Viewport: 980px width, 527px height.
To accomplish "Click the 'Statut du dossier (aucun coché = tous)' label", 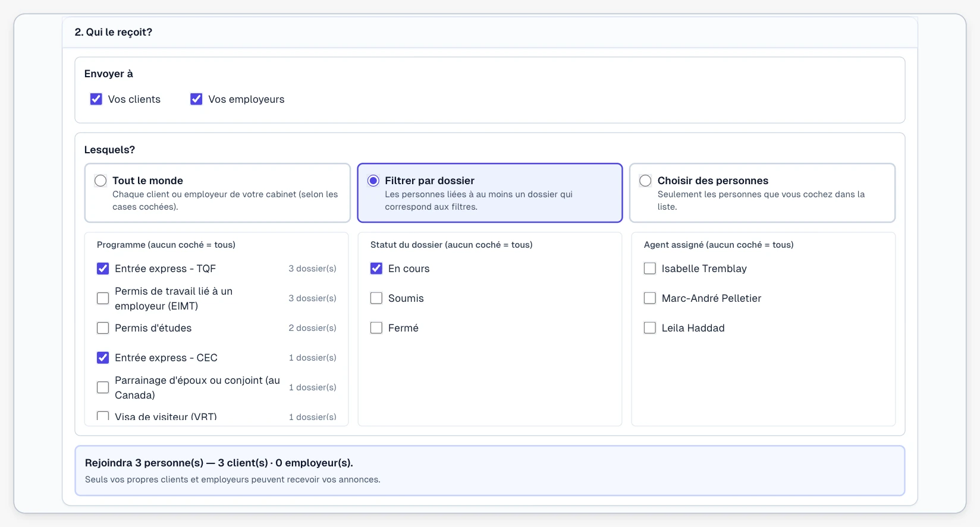I will click(451, 245).
